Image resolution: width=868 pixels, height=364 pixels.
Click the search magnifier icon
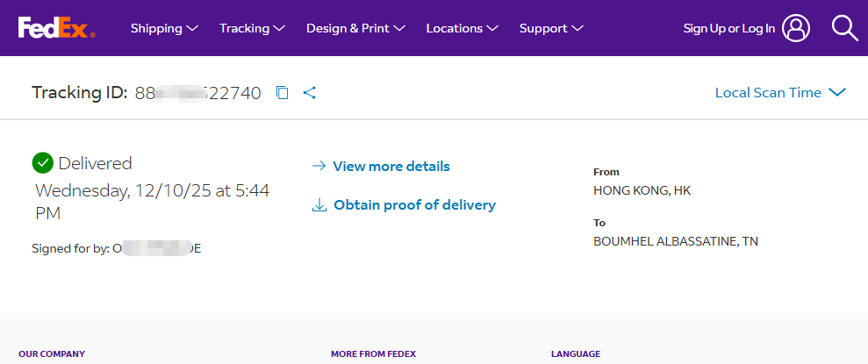coord(844,28)
